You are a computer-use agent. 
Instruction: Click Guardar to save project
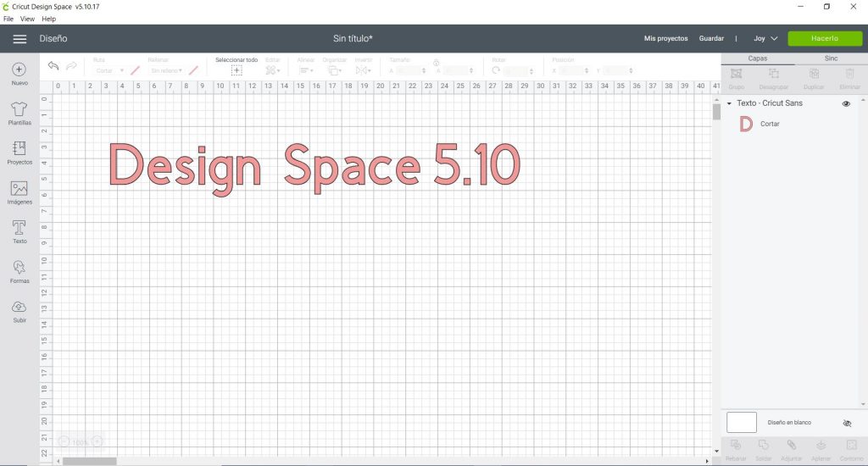tap(711, 39)
